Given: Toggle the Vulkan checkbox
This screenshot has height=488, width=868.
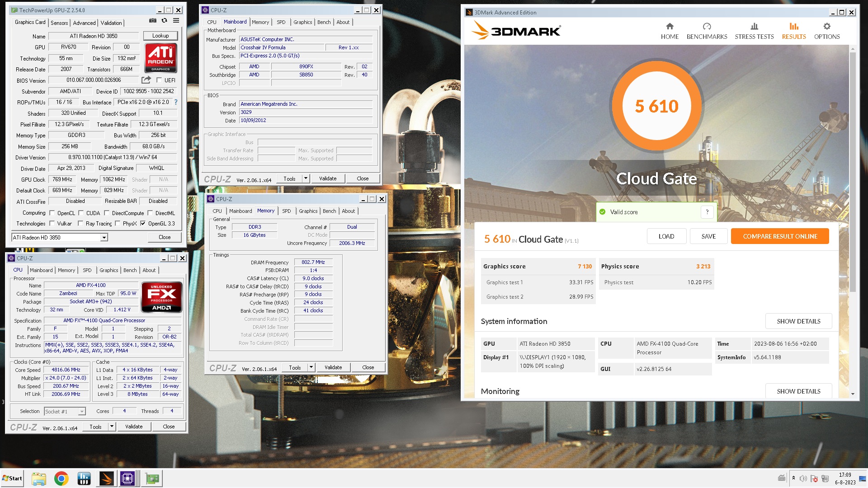Looking at the screenshot, I should [x=52, y=223].
